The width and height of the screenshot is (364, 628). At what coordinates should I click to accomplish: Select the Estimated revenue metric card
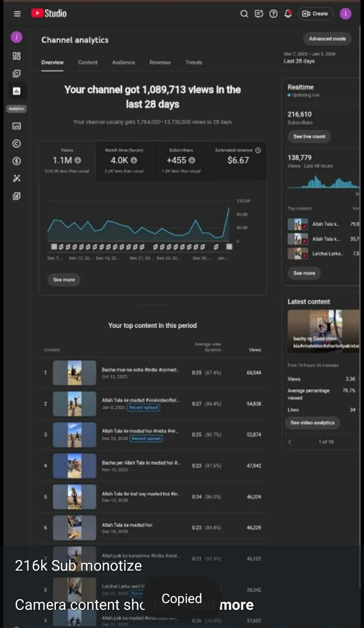click(238, 160)
